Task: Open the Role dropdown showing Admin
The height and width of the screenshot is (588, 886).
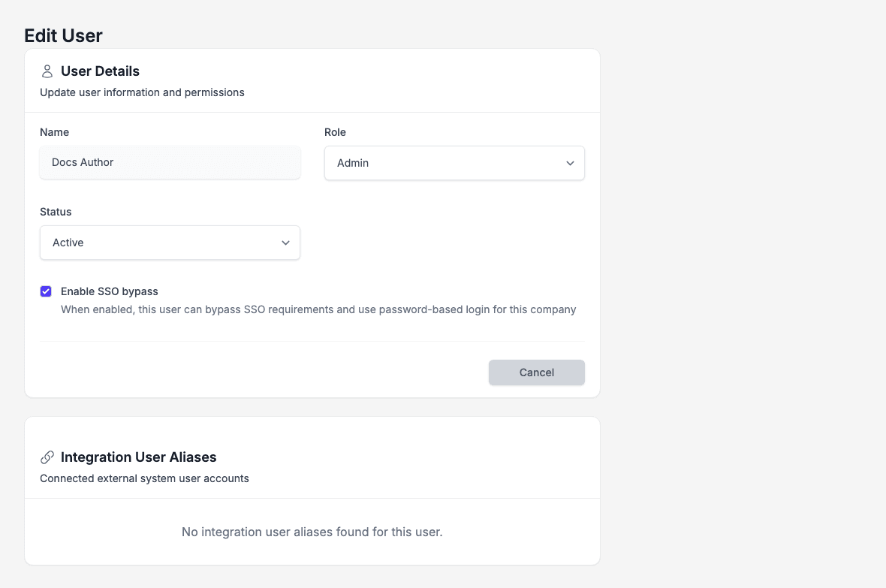Action: tap(454, 163)
